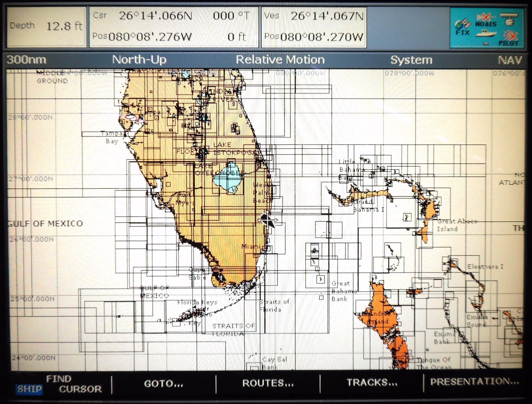Image resolution: width=532 pixels, height=404 pixels.
Task: Toggle Find to CURSOR option
Action: pos(80,389)
